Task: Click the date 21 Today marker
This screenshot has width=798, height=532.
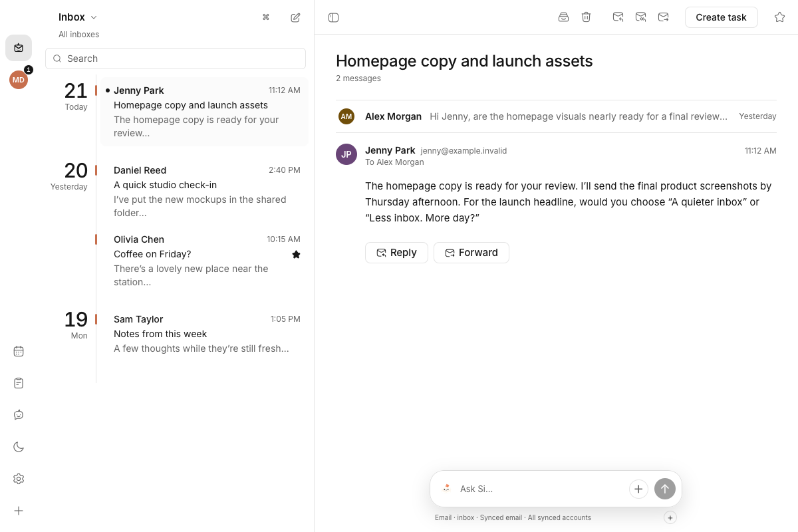Action: (76, 96)
